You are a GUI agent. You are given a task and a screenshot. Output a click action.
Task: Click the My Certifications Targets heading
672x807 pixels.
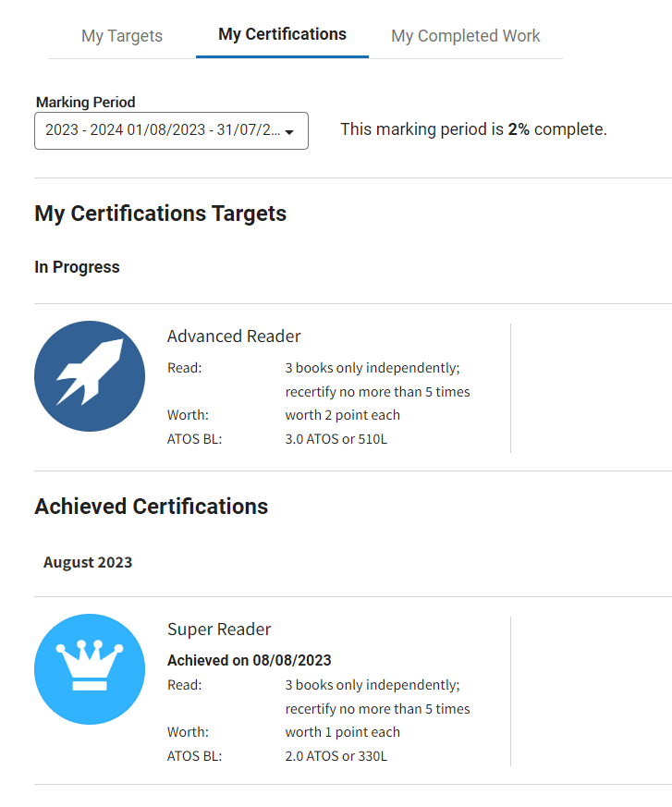click(x=161, y=214)
